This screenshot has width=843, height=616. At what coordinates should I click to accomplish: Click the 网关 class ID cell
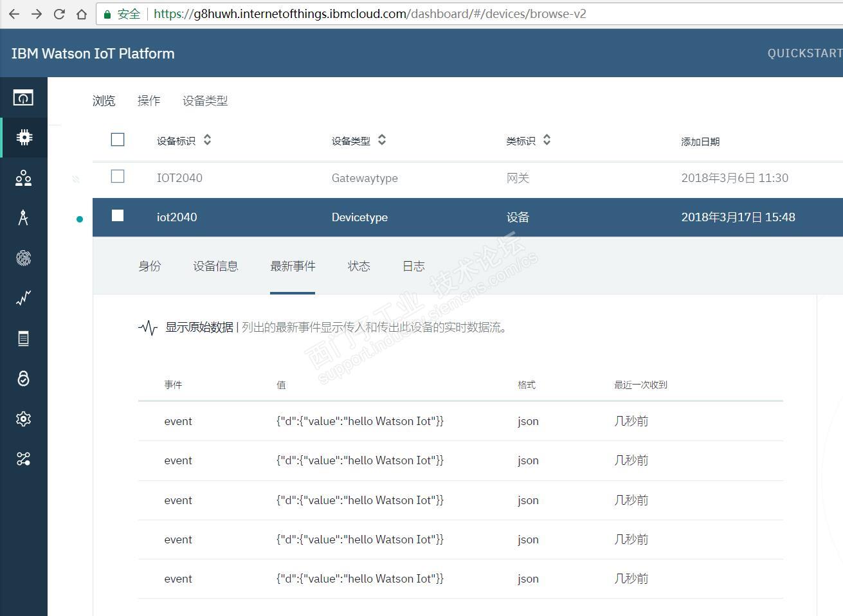518,178
